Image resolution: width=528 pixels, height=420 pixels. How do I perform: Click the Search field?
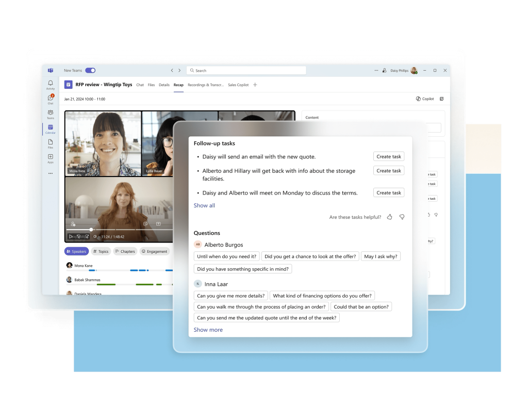(x=246, y=71)
